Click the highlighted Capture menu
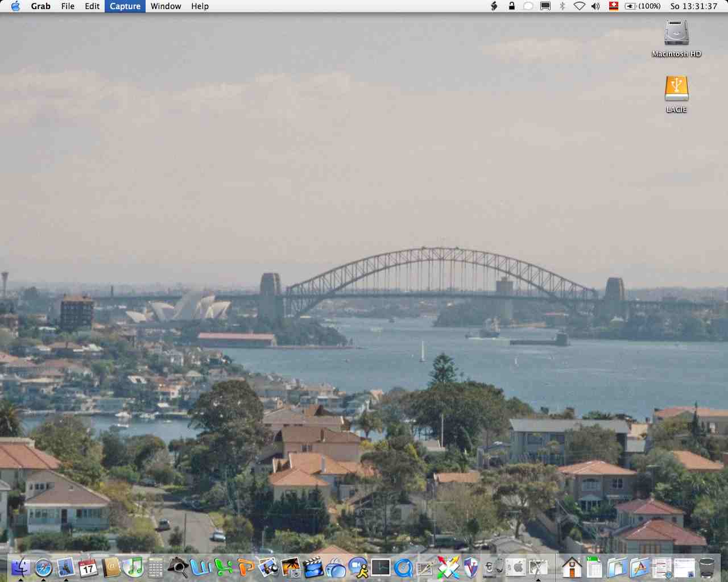 point(125,6)
